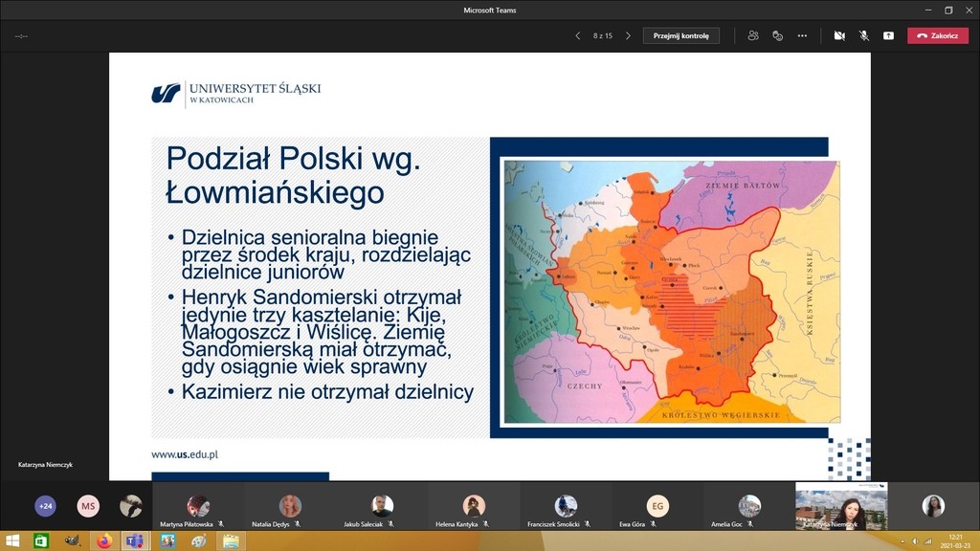Click the Poland map image on slide
This screenshot has width=980, height=551.
click(672, 292)
